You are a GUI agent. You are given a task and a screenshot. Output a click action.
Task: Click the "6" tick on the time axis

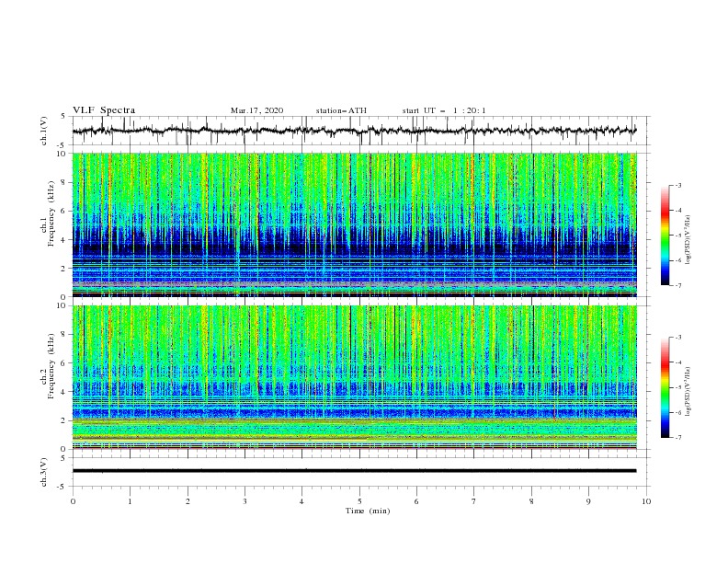point(416,501)
